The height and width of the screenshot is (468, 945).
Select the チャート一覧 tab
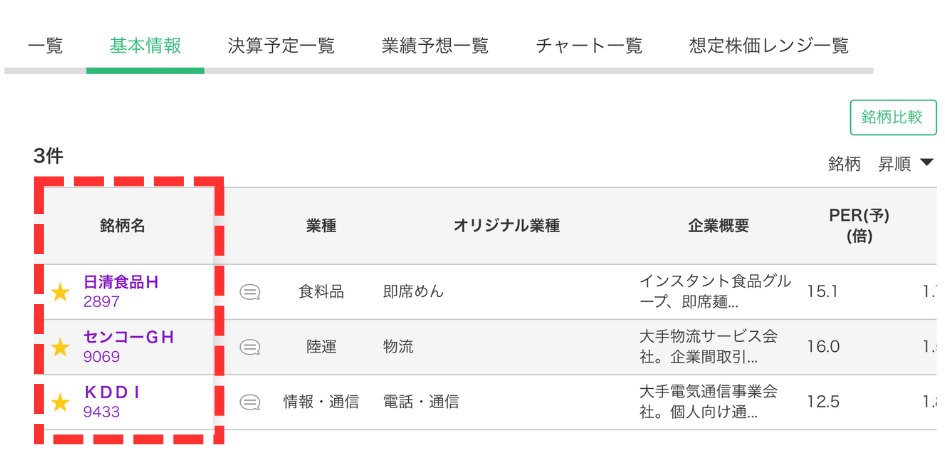tap(589, 46)
